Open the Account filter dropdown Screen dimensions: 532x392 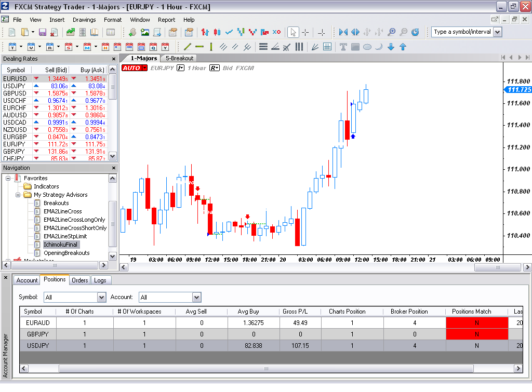(x=196, y=298)
